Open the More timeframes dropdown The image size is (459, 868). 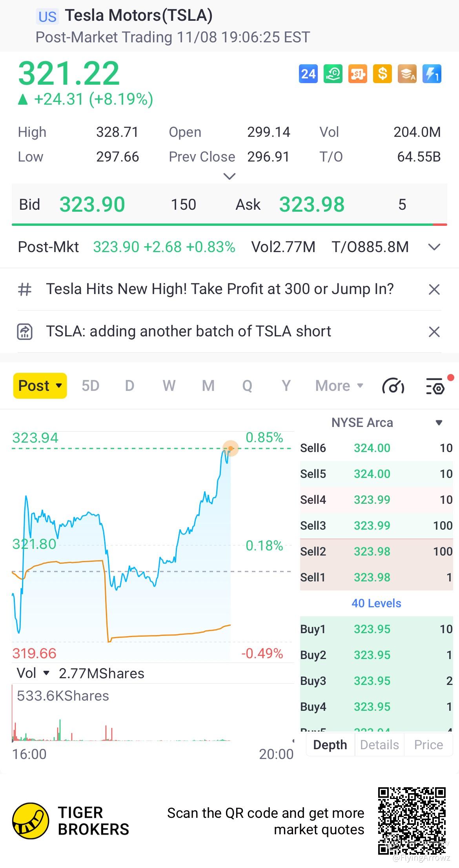pyautogui.click(x=339, y=386)
